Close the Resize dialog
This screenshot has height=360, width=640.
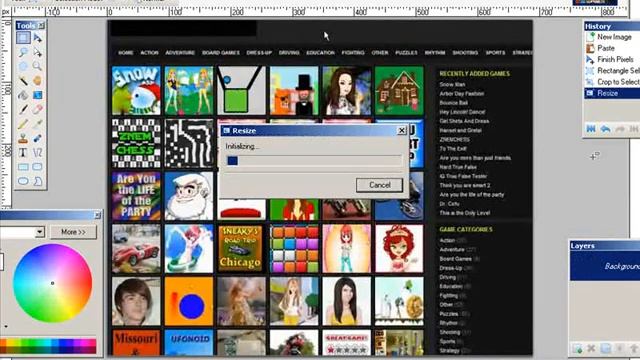coord(402,130)
